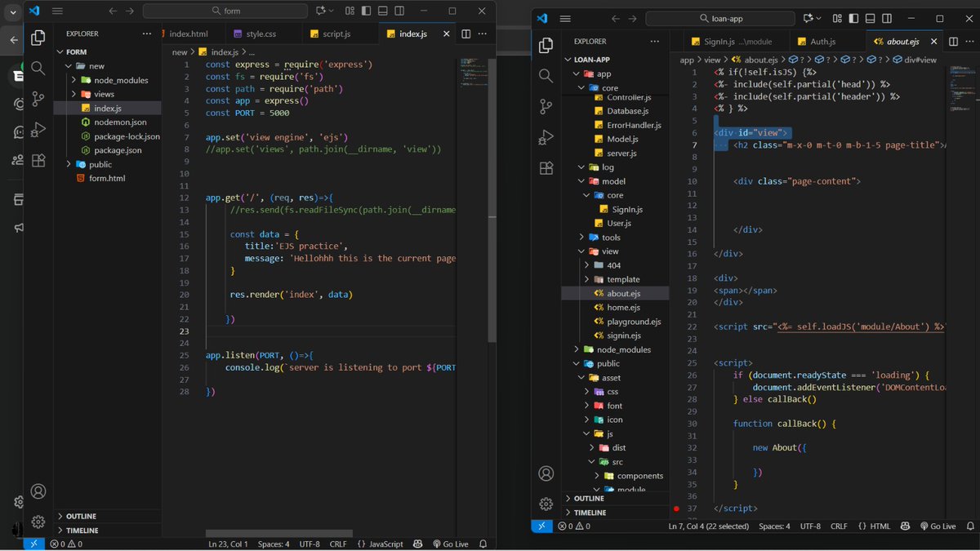The height and width of the screenshot is (551, 980).
Task: Open Explorer '...' actions in form window
Action: pyautogui.click(x=147, y=33)
